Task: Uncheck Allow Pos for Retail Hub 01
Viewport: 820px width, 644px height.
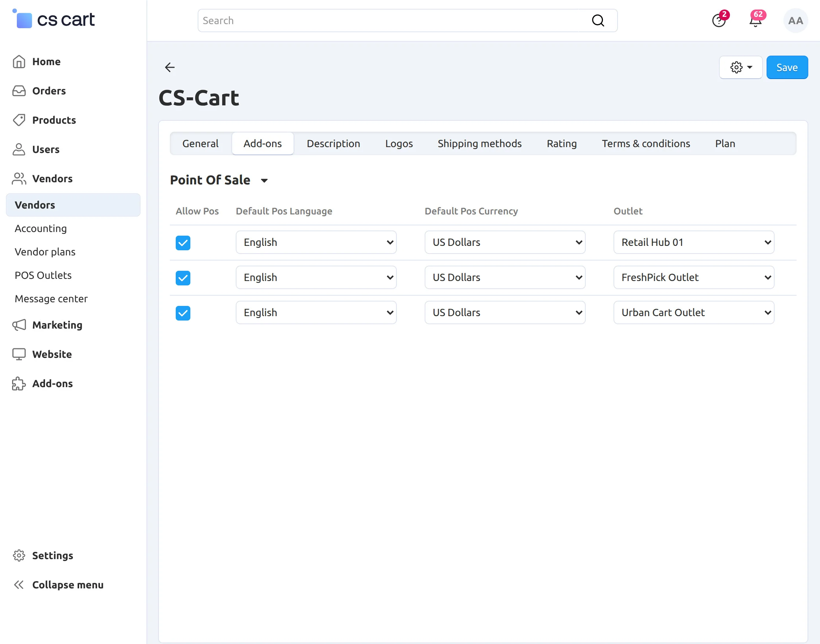Action: point(183,243)
